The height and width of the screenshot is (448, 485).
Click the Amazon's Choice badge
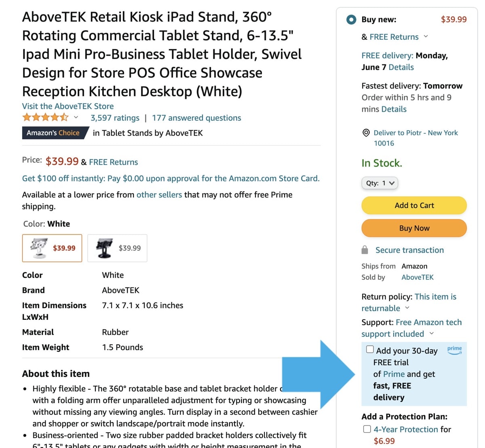pos(53,133)
